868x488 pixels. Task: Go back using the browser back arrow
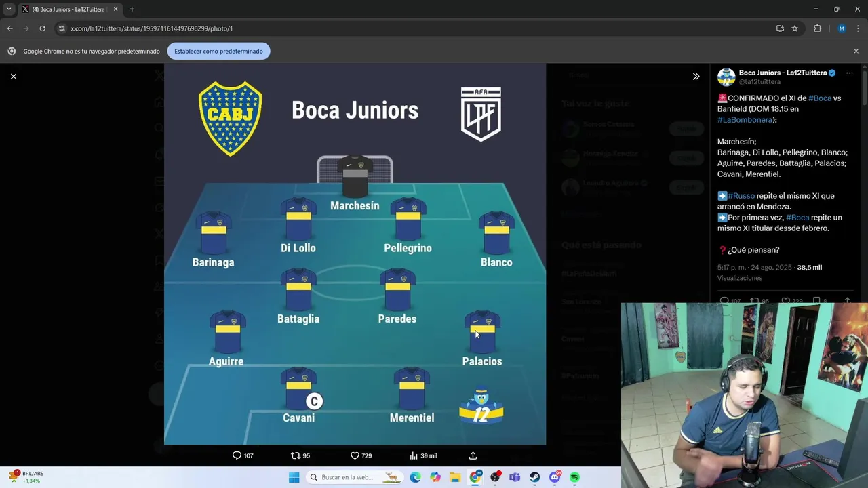9,28
